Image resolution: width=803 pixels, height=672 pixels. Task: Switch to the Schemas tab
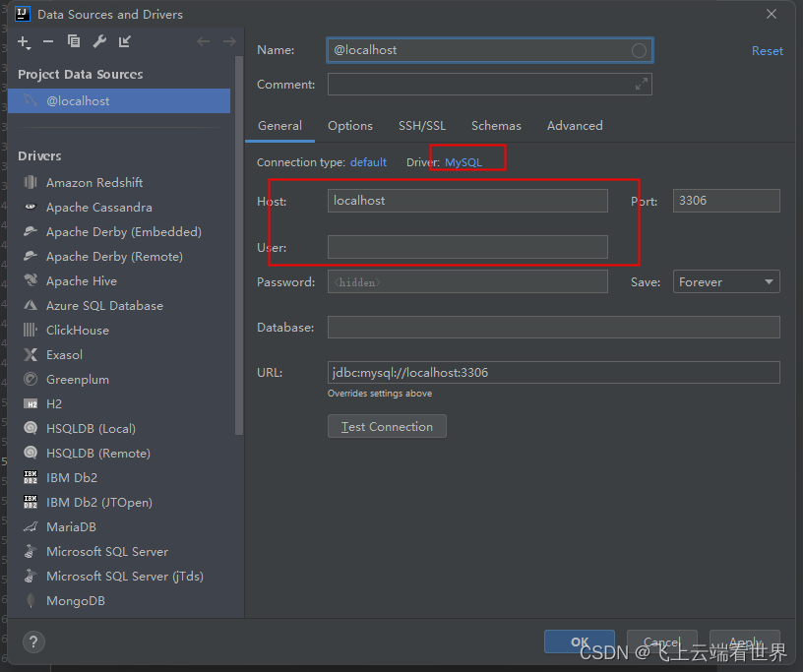click(496, 126)
